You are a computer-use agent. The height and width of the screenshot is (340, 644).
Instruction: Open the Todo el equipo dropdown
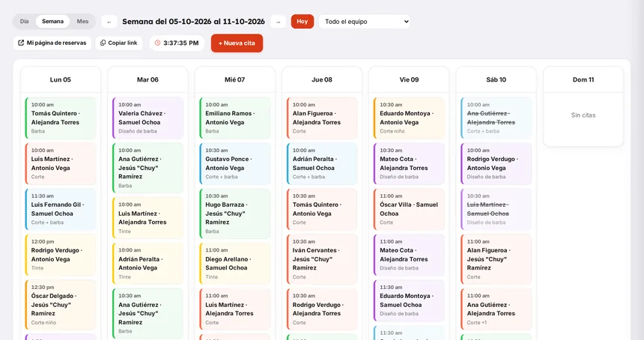tap(364, 22)
